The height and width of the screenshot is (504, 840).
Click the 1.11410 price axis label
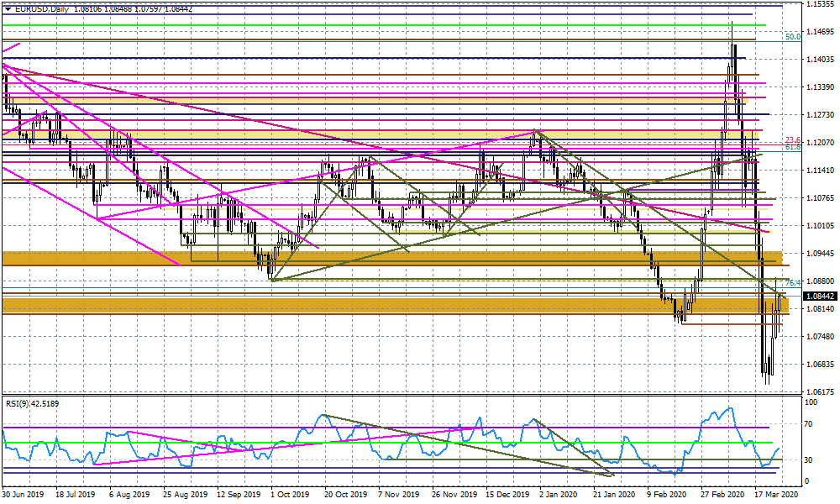point(820,171)
